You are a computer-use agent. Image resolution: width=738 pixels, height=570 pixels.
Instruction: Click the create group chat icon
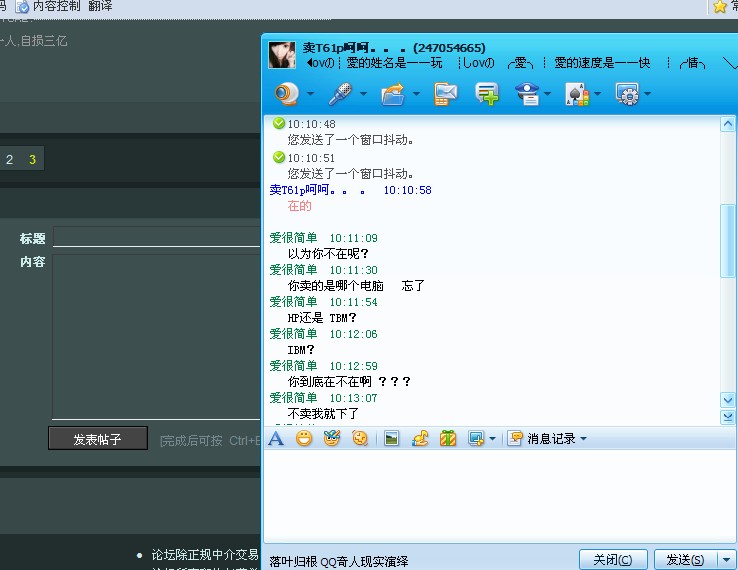(x=487, y=94)
